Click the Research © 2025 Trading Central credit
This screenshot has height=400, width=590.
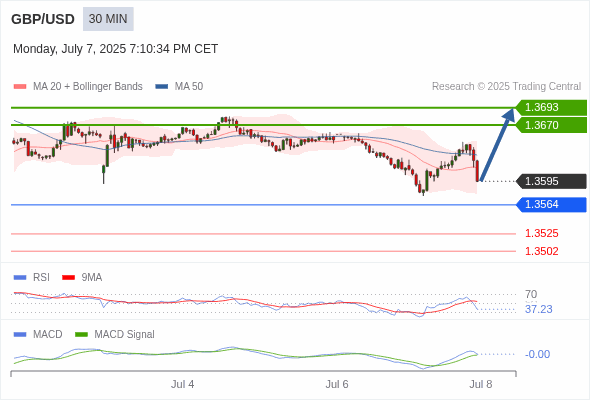506,87
